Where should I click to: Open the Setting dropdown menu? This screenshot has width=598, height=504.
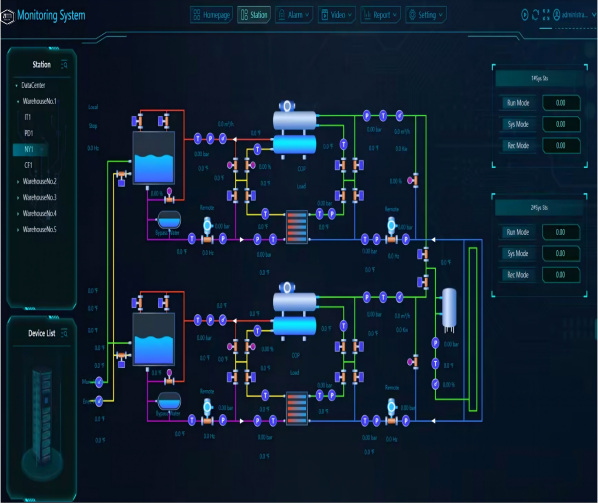pyautogui.click(x=426, y=15)
